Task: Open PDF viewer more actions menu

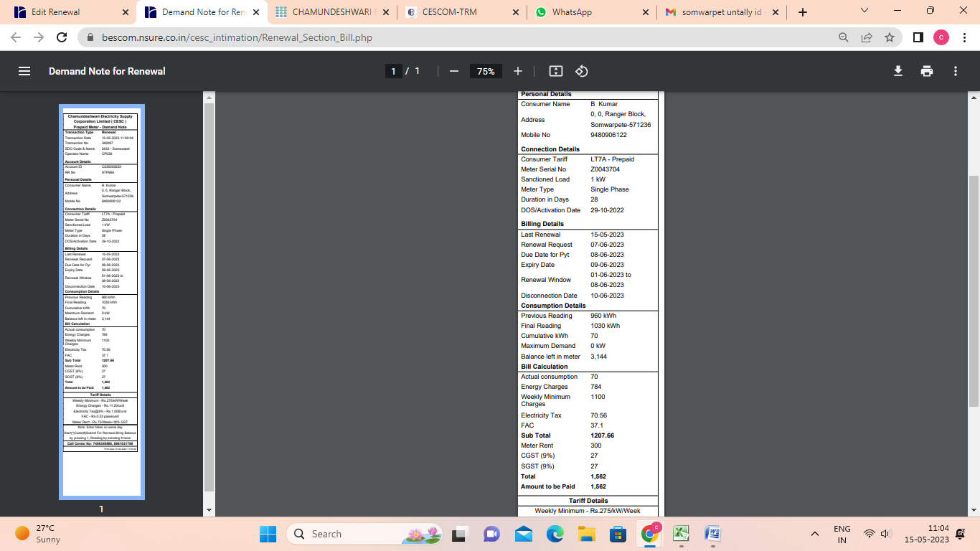Action: pyautogui.click(x=956, y=71)
